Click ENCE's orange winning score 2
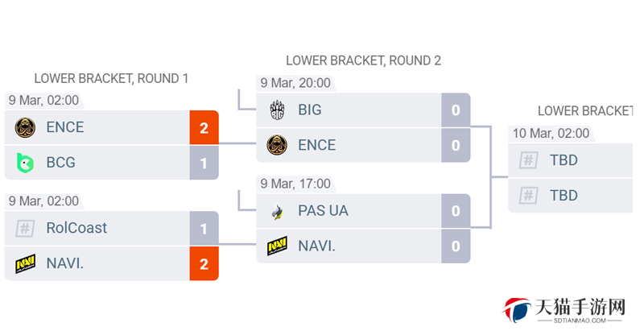644x331 pixels. click(x=204, y=128)
